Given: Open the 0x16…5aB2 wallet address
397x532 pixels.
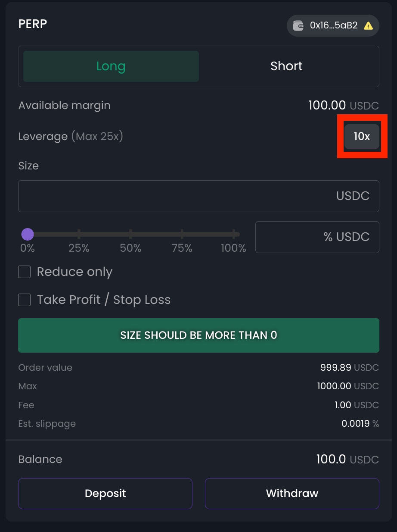Looking at the screenshot, I should (x=334, y=25).
